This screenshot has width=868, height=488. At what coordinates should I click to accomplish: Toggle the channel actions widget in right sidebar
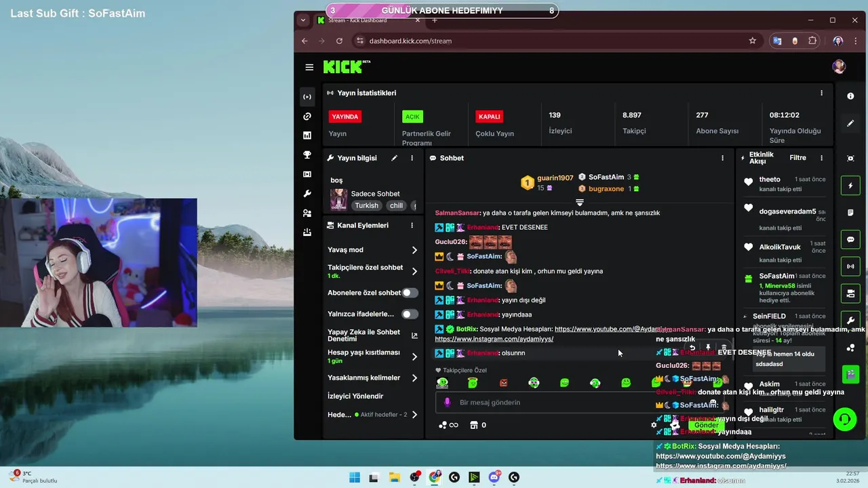(x=850, y=293)
